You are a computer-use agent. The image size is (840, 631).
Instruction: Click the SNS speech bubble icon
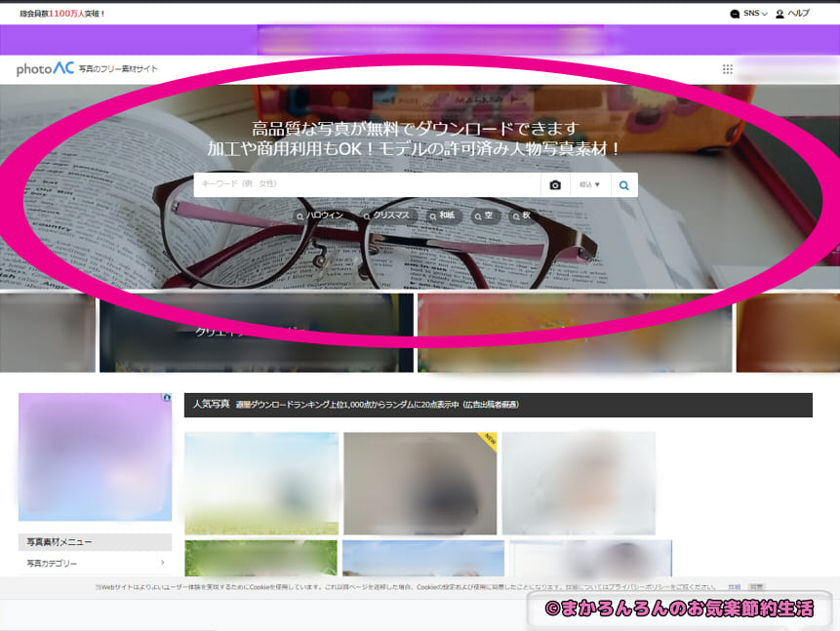tap(735, 14)
